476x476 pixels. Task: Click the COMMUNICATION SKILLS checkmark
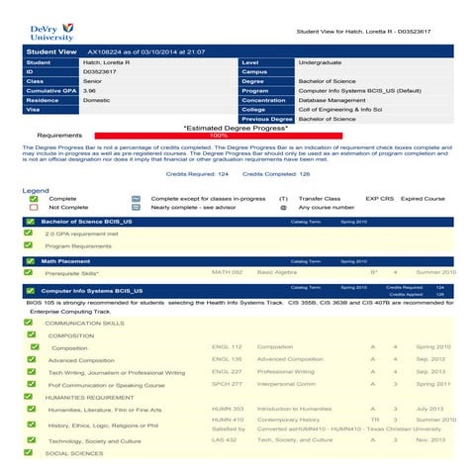click(x=29, y=323)
